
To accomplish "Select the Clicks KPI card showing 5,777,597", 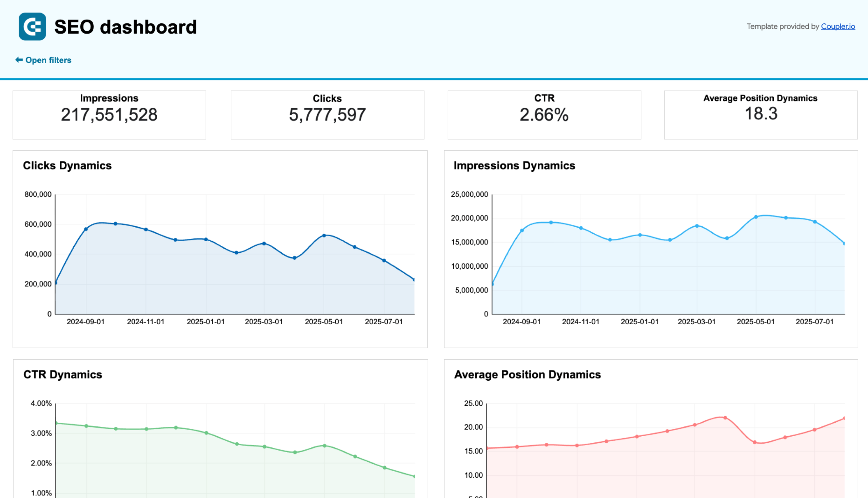I will pyautogui.click(x=327, y=115).
